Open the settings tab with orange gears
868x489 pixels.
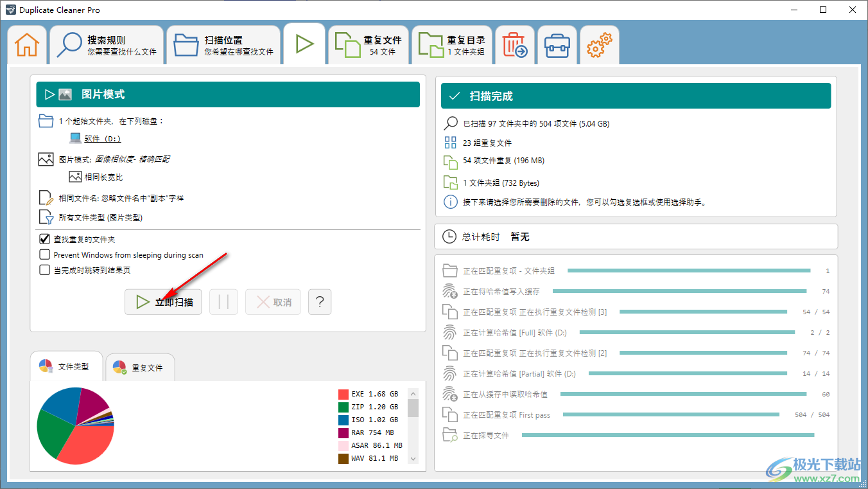pos(600,45)
